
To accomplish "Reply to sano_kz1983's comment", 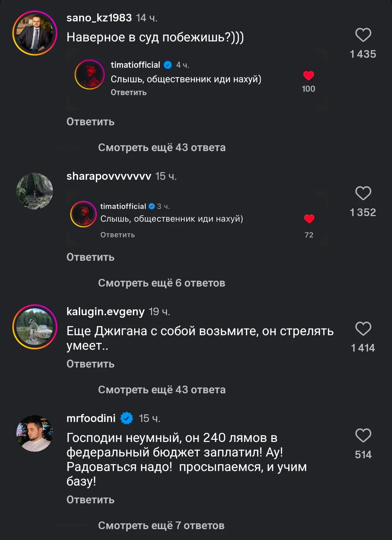I will coord(90,122).
